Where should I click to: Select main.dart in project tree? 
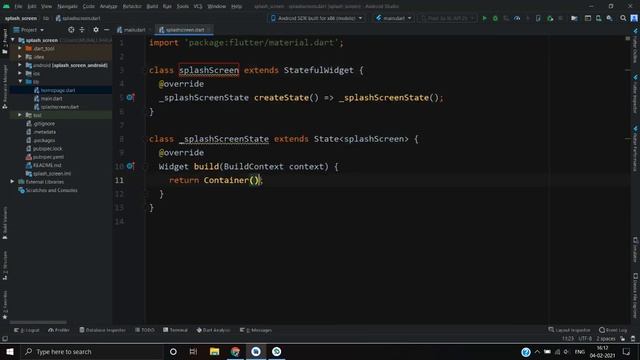click(x=51, y=98)
